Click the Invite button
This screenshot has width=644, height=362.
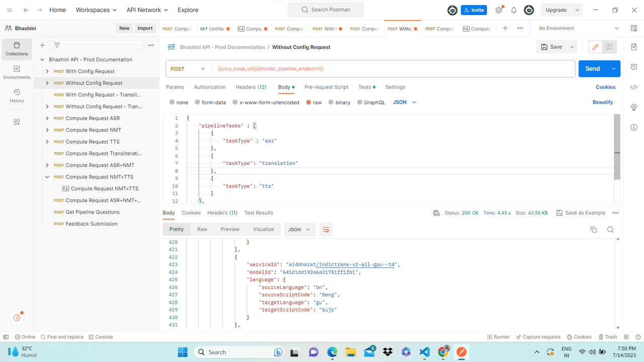[x=474, y=10]
